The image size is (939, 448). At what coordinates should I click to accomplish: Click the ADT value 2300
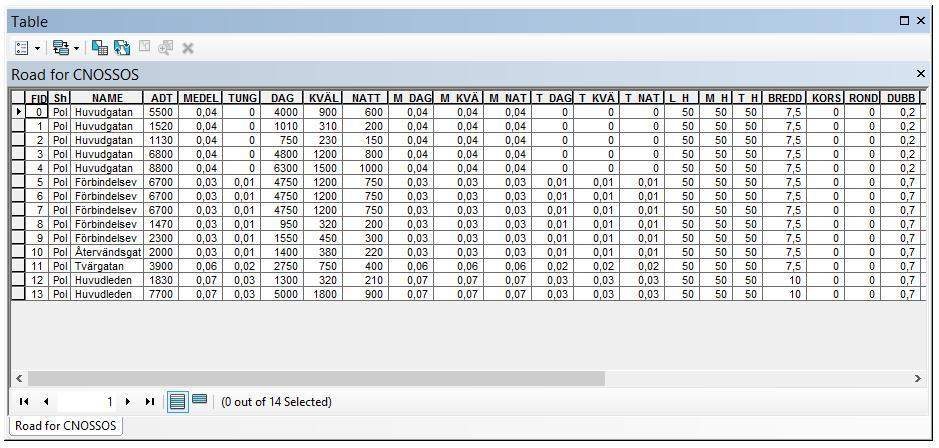tap(161, 238)
